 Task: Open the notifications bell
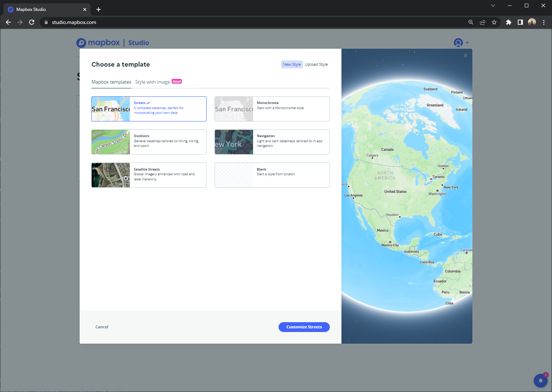(541, 380)
